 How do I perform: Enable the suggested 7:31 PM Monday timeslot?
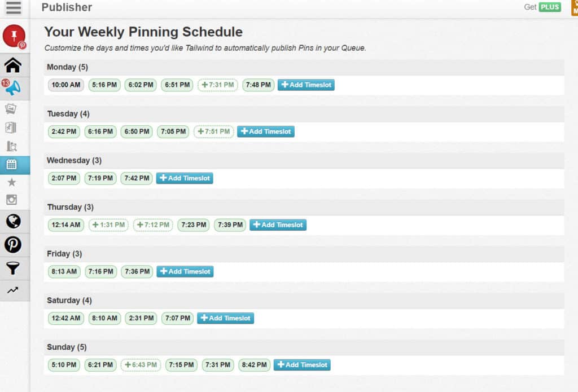[217, 85]
